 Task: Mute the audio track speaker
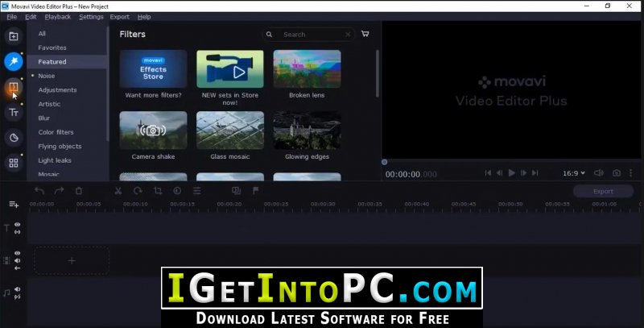pyautogui.click(x=18, y=289)
